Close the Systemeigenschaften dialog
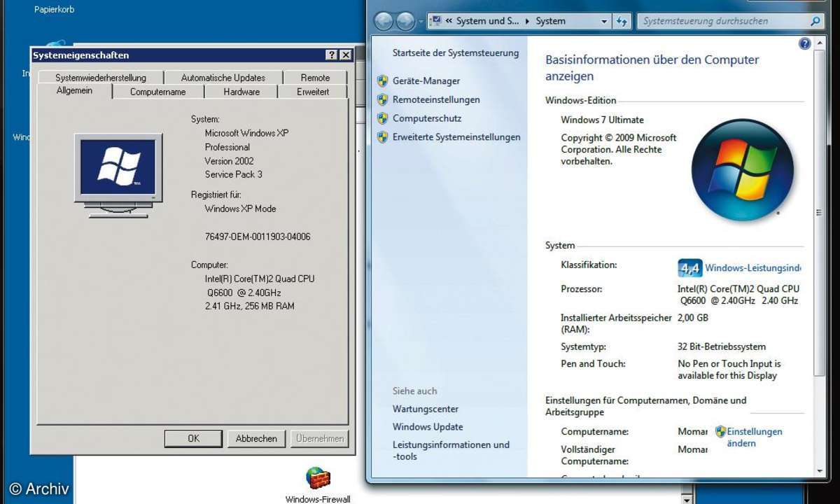Image resolution: width=840 pixels, height=504 pixels. (346, 55)
